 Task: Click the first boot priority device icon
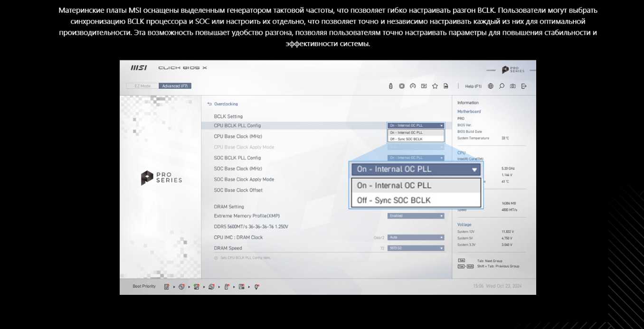point(167,287)
